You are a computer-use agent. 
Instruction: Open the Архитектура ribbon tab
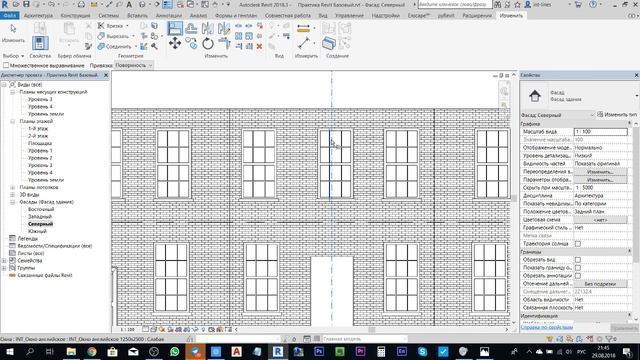(38, 16)
